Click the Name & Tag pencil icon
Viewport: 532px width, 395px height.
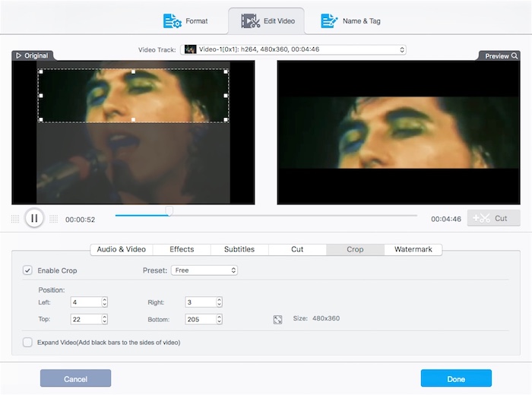(329, 21)
